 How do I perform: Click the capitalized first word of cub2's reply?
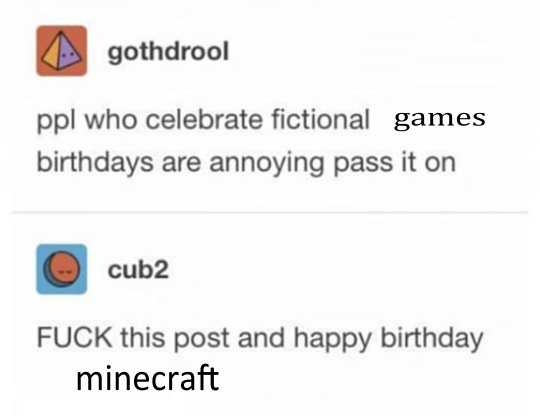[74, 337]
